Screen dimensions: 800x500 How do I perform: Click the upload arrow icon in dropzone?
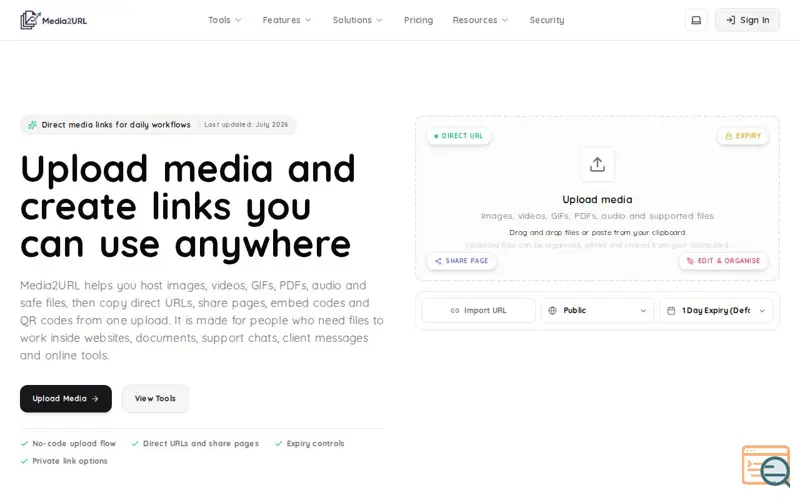[x=597, y=164]
